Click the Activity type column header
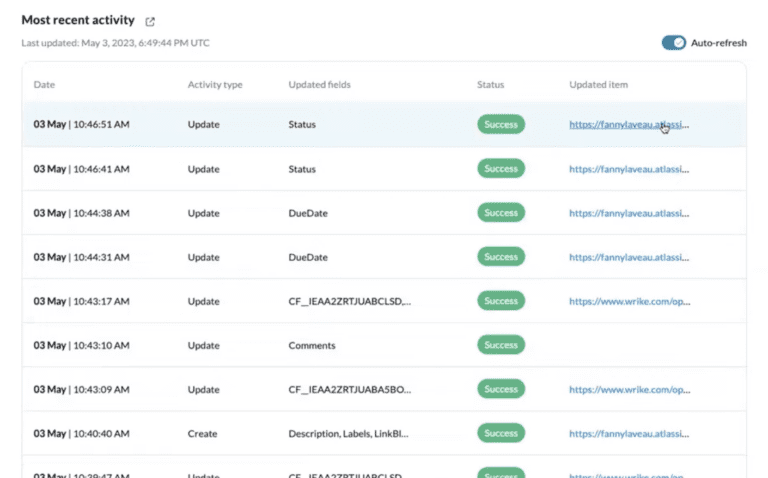768x478 pixels. click(215, 85)
